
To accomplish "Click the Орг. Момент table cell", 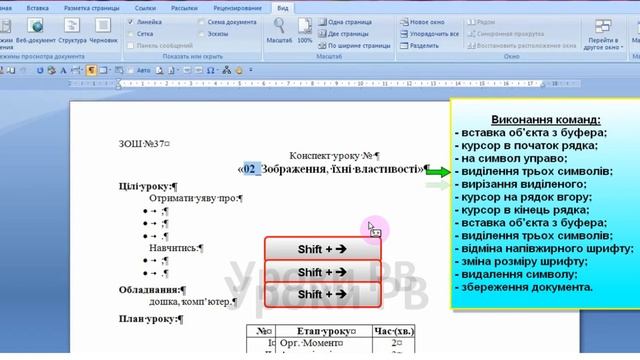I will coord(324,343).
